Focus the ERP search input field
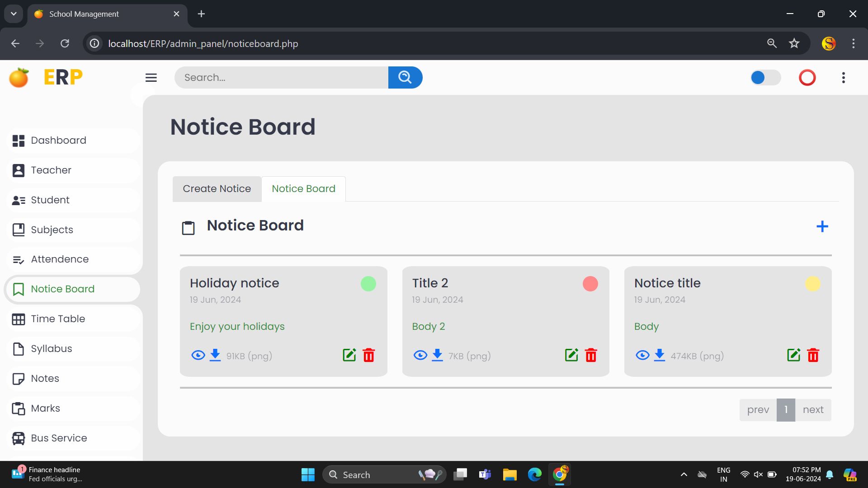The width and height of the screenshot is (868, 488). coord(281,78)
